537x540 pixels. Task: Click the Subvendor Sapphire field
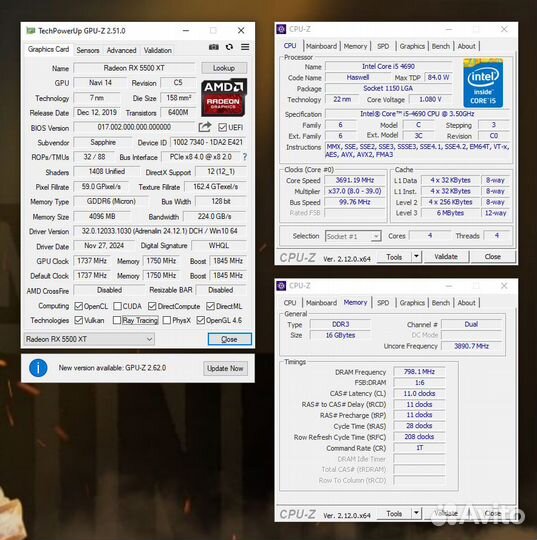(103, 142)
